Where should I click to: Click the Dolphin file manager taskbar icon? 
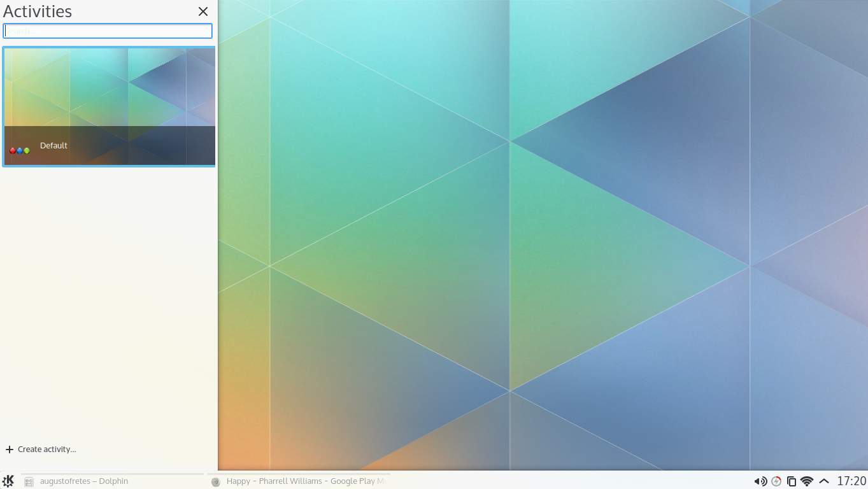[29, 482]
